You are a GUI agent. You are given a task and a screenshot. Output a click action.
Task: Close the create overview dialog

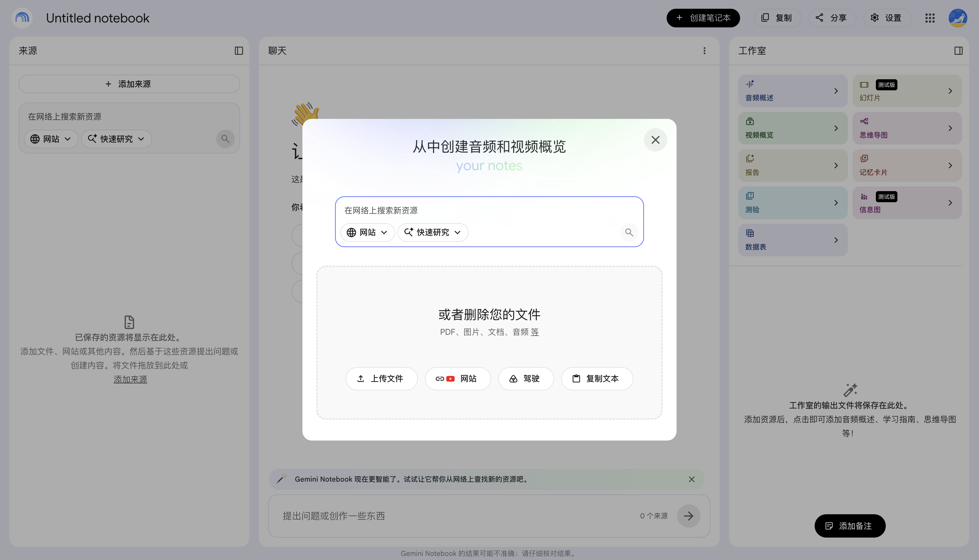click(x=656, y=140)
